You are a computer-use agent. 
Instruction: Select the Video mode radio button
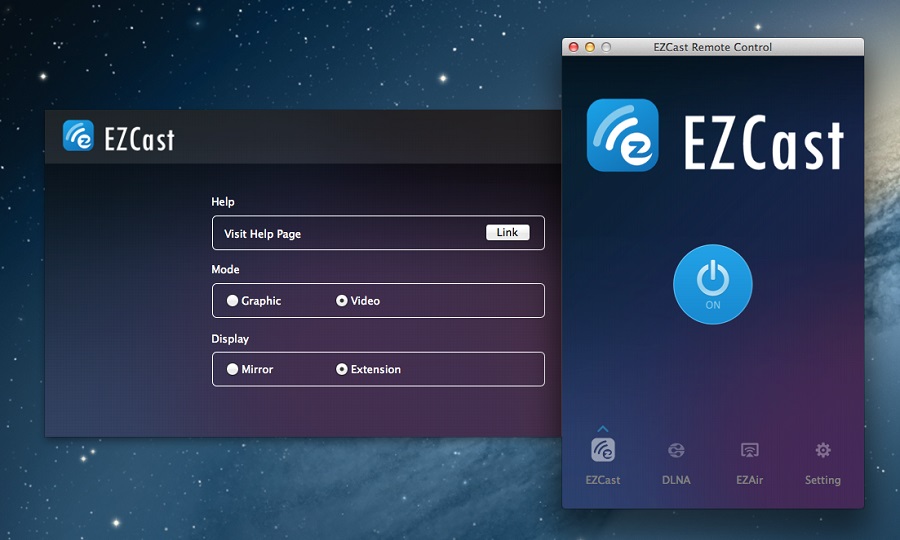[x=342, y=301]
